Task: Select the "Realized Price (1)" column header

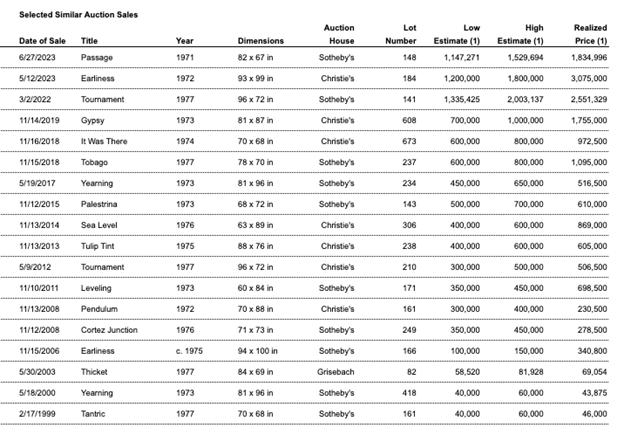Action: [590, 34]
